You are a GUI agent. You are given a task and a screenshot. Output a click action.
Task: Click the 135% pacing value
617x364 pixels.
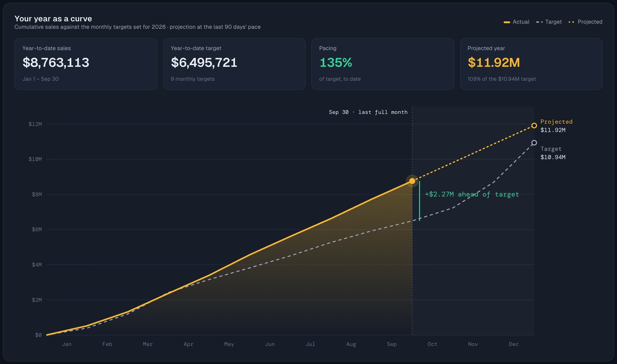(335, 63)
